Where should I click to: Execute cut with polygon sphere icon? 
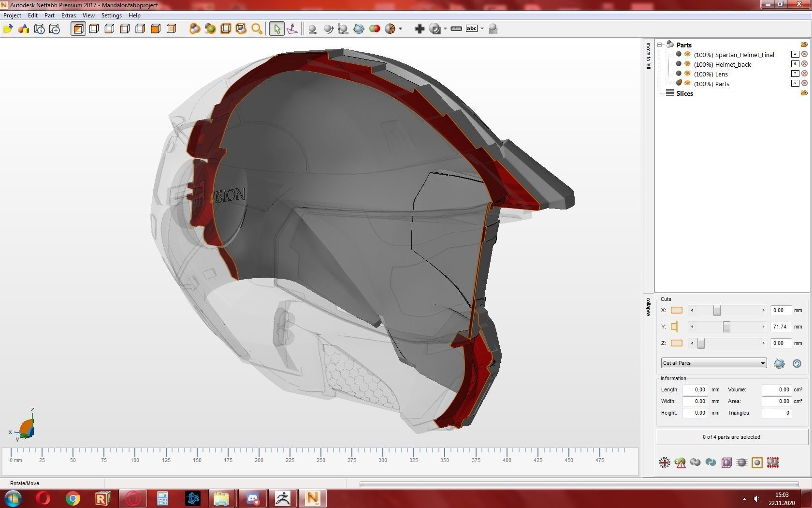[779, 363]
